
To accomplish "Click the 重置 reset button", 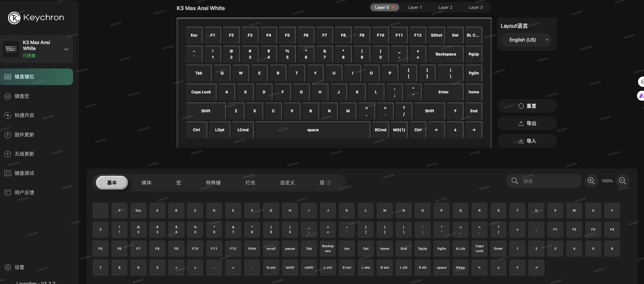I will point(527,106).
